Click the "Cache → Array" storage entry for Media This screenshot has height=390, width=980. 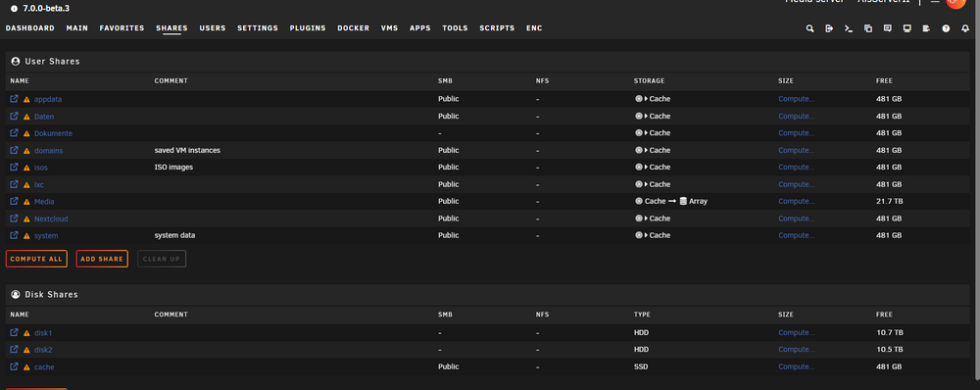671,201
